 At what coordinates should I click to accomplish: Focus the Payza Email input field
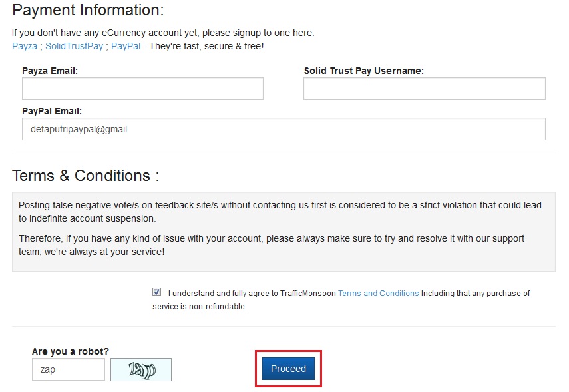point(142,89)
